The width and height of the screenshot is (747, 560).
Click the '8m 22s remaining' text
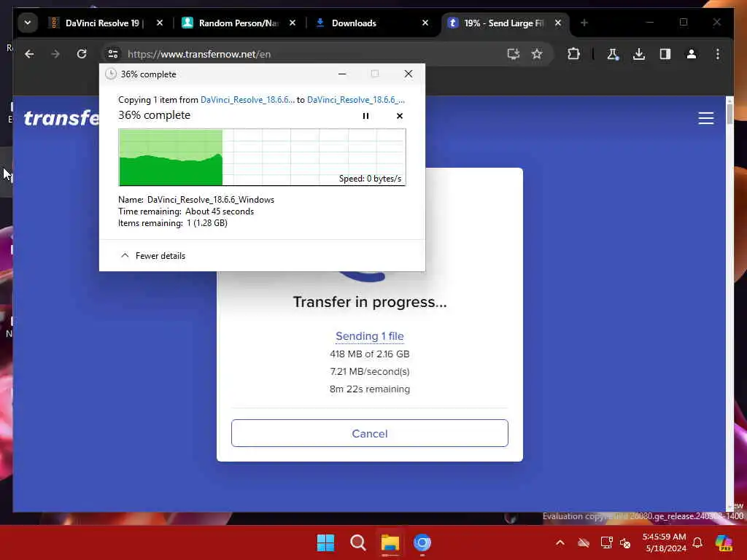click(370, 389)
